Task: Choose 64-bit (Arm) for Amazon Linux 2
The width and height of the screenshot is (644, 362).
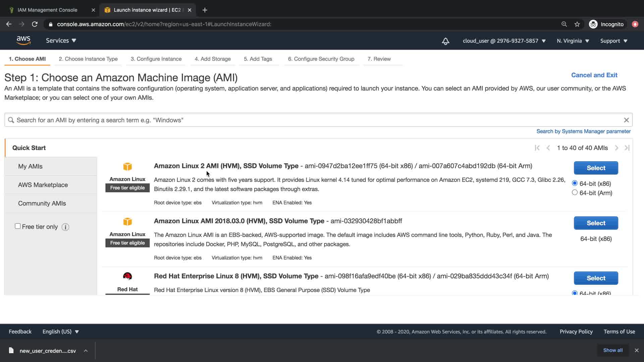Action: point(575,192)
